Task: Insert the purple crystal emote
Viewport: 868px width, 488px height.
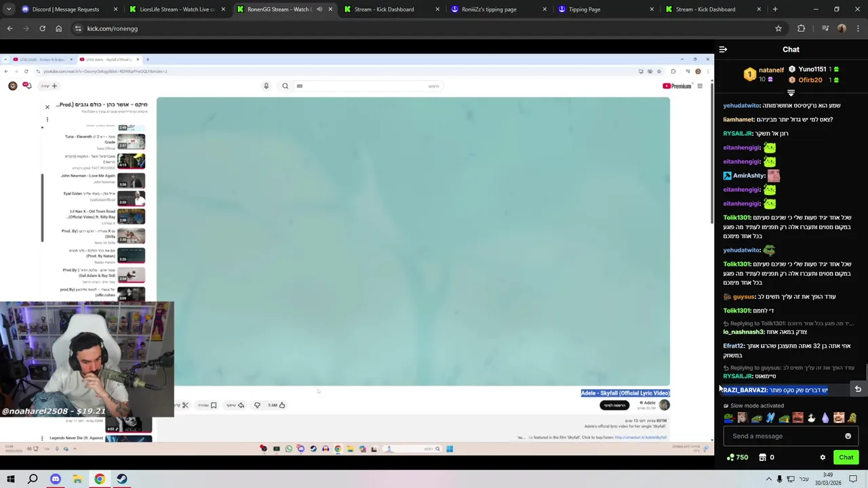Action: click(825, 418)
